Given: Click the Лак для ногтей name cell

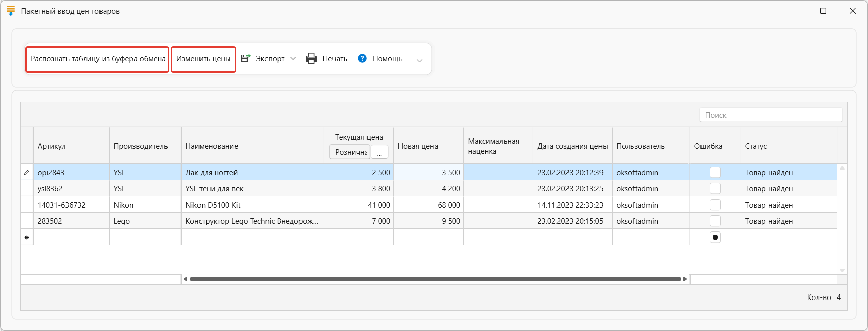Looking at the screenshot, I should tap(253, 172).
